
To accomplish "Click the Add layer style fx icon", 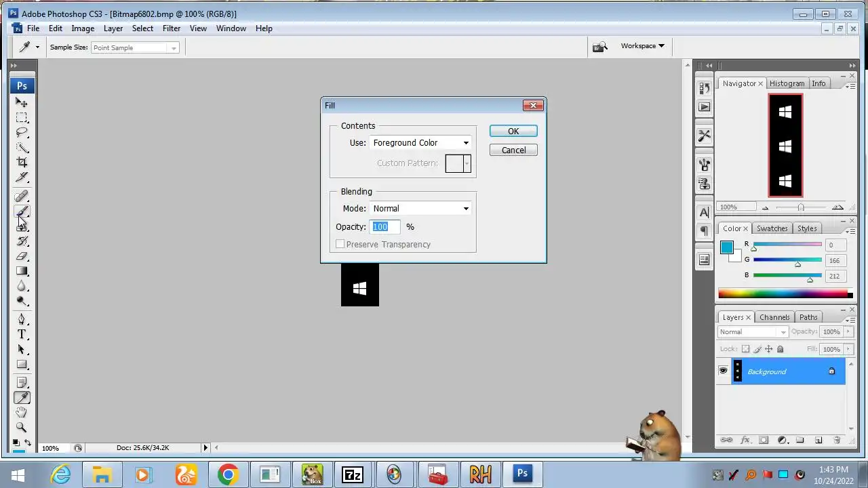I will coord(745,441).
